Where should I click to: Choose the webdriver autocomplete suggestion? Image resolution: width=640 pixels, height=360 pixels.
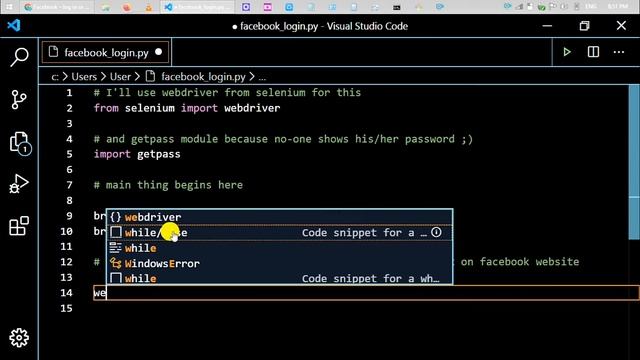[280, 217]
